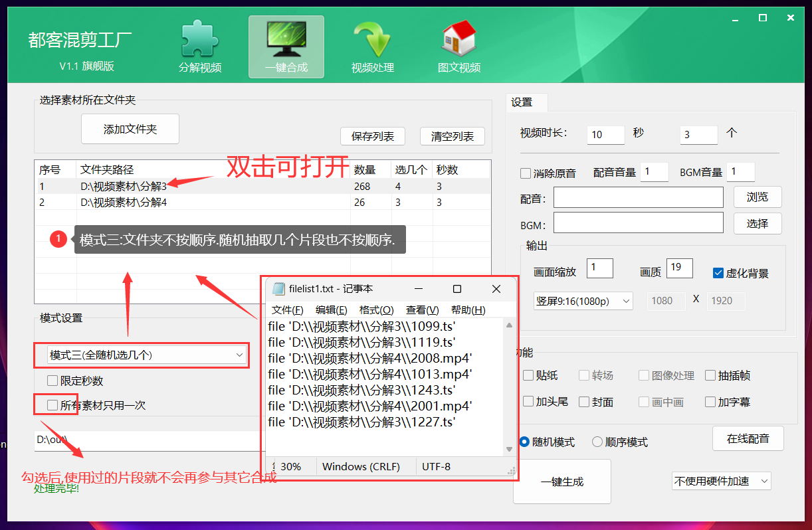Click Notepad scrollbar down arrow
Screen dimensions: 812x530
510,450
